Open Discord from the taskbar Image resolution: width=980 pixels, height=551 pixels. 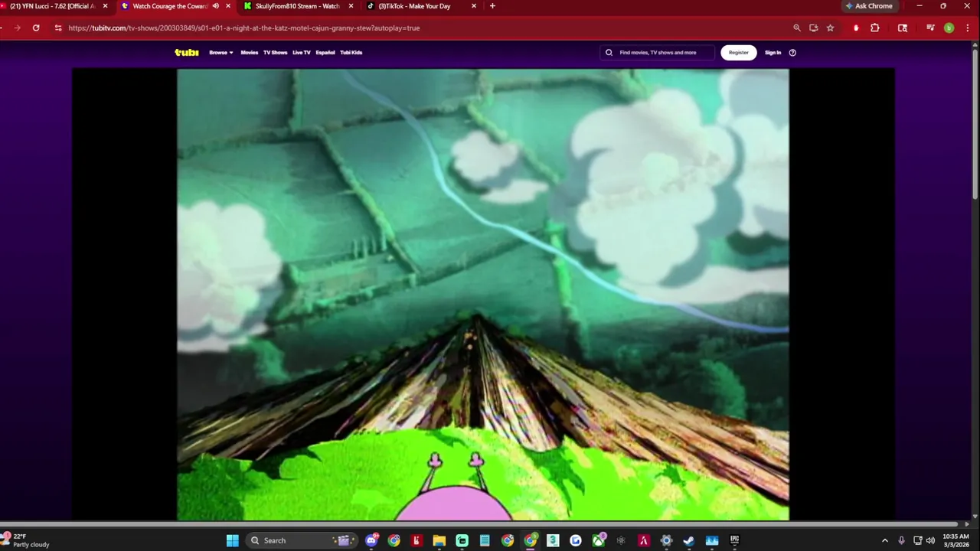tap(372, 540)
